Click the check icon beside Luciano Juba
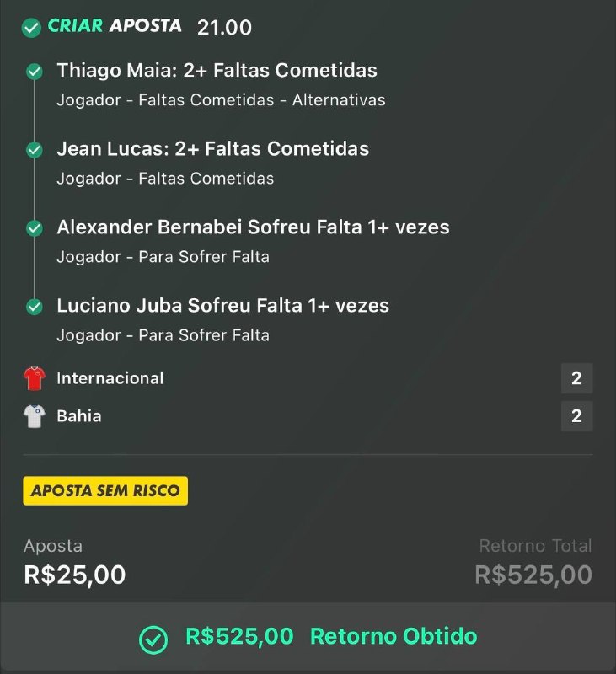This screenshot has width=616, height=674. point(35,307)
